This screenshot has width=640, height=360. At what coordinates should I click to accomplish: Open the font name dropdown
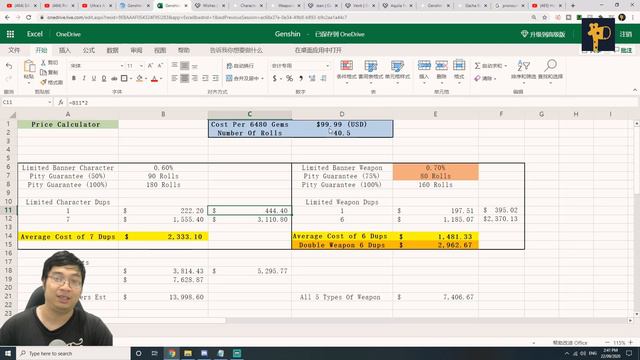[122, 66]
